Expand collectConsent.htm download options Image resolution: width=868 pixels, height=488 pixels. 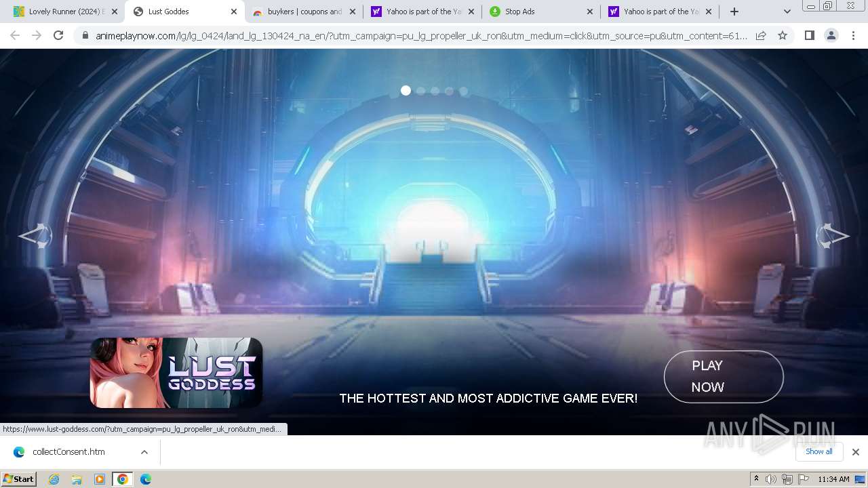click(x=144, y=452)
